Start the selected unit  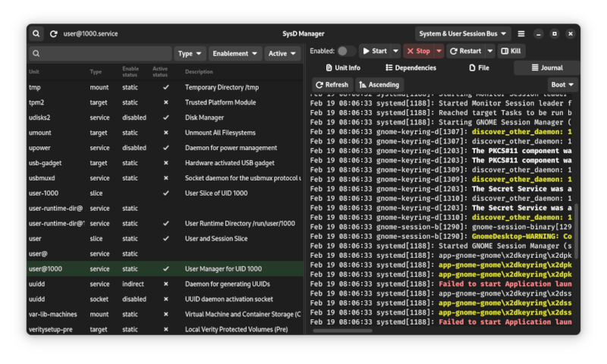click(374, 52)
